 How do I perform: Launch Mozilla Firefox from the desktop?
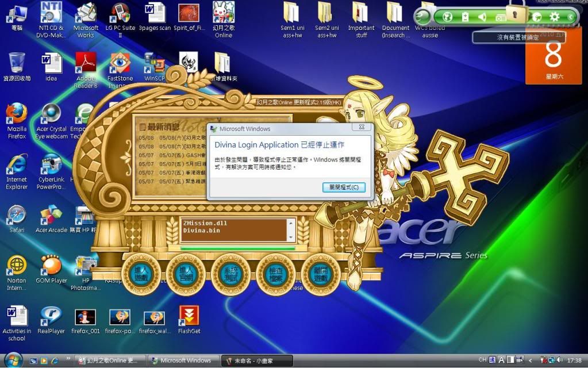tap(17, 121)
